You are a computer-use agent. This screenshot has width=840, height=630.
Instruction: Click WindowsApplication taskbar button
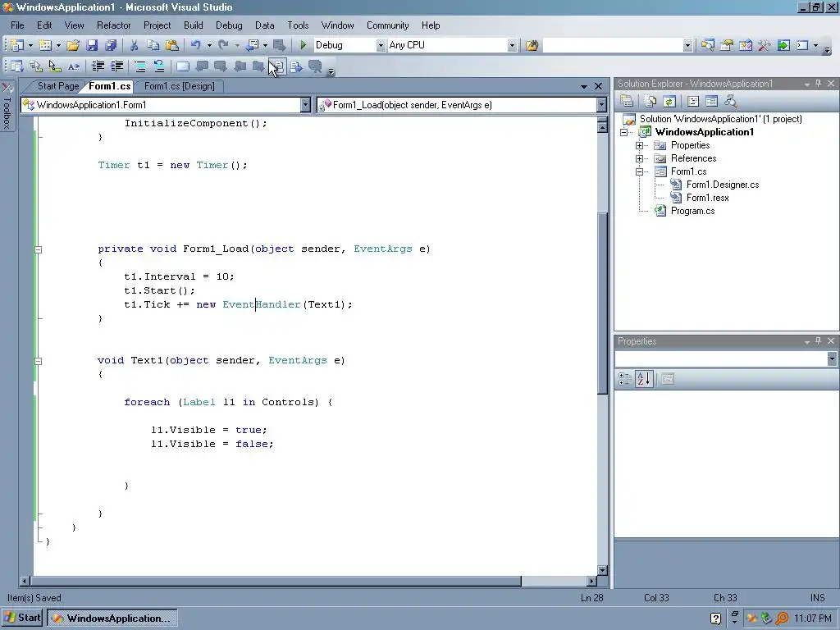point(112,619)
